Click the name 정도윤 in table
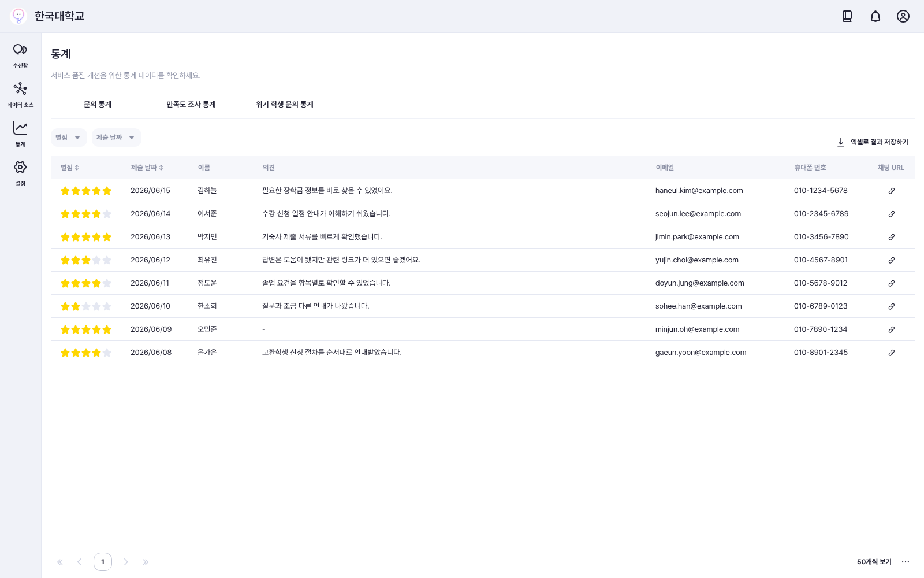This screenshot has width=924, height=578. coord(207,283)
